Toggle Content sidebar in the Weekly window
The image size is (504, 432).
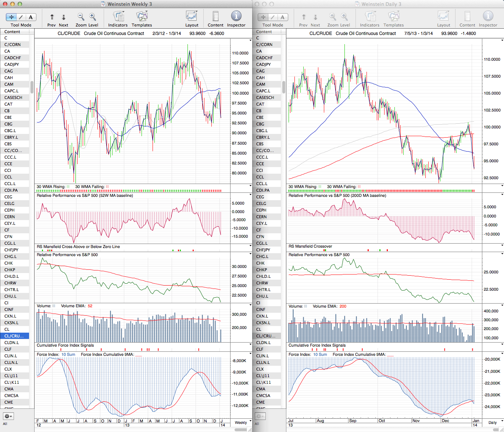[215, 17]
